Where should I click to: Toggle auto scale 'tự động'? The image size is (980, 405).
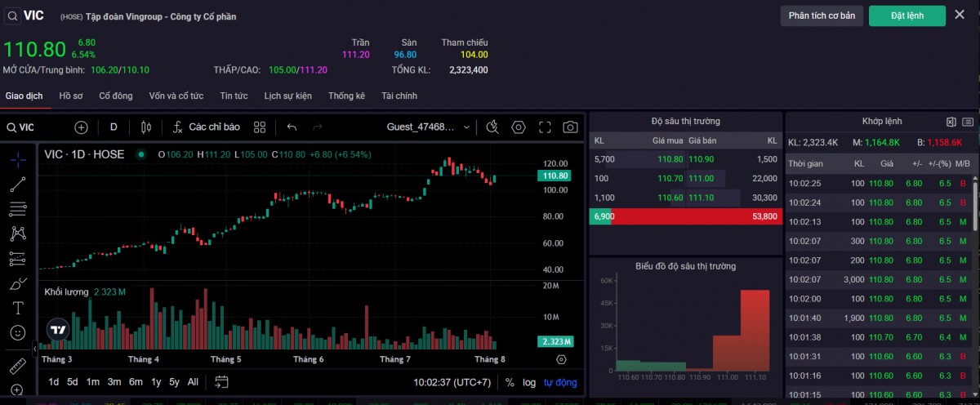pos(560,382)
